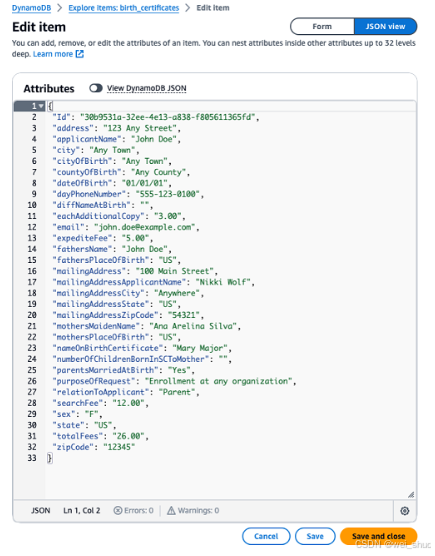The width and height of the screenshot is (435, 556).
Task: Click Save and close button
Action: tap(378, 536)
